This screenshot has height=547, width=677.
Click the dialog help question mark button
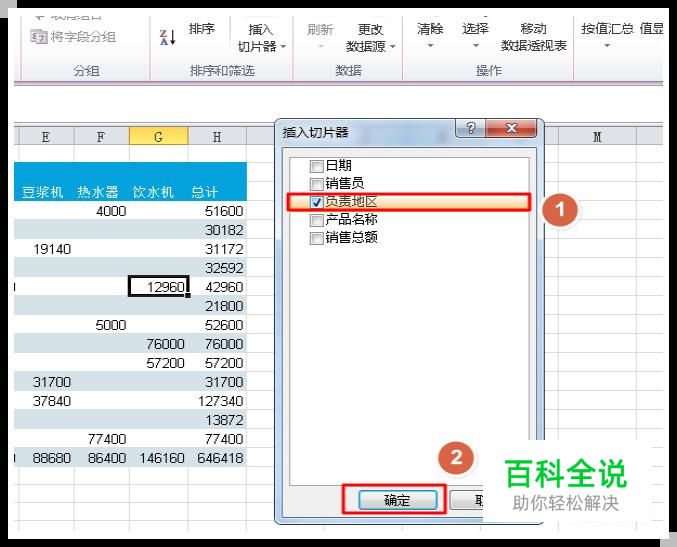(x=471, y=128)
